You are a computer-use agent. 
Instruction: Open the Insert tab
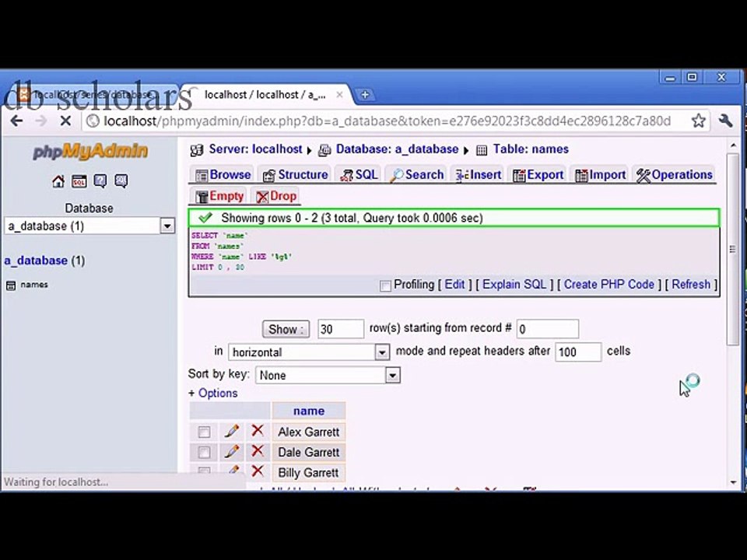point(478,175)
